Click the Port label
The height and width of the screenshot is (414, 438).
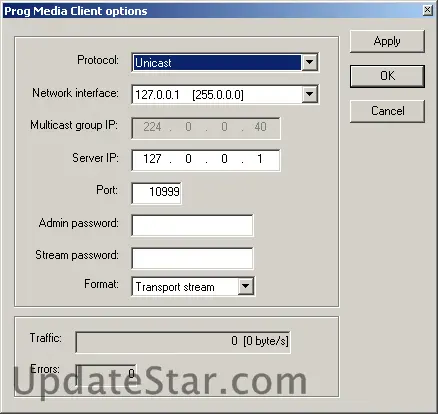tap(107, 190)
